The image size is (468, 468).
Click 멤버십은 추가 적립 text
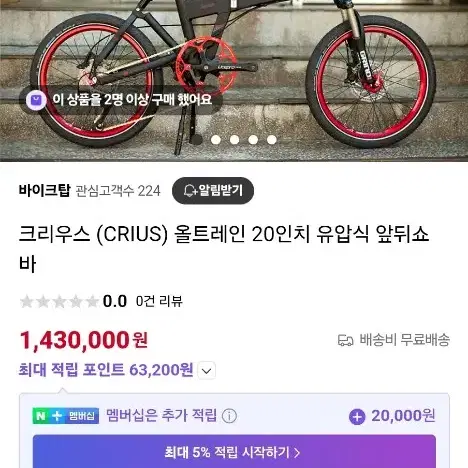162,416
